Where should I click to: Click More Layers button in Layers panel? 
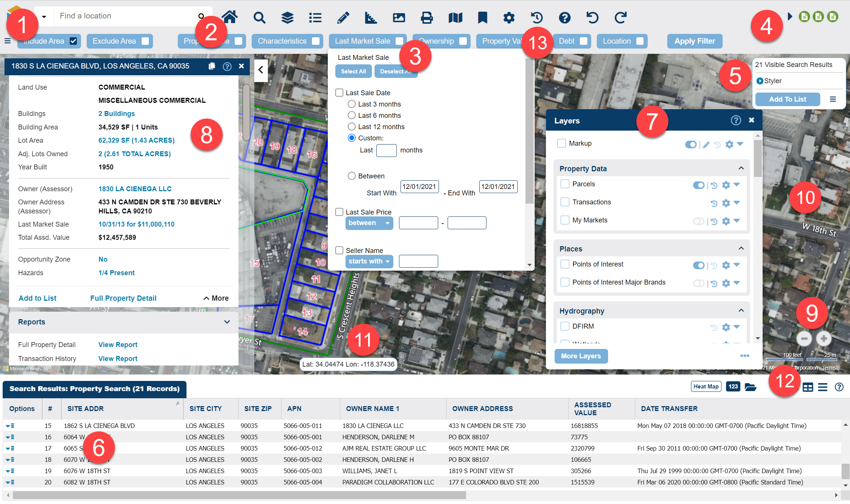click(x=581, y=356)
